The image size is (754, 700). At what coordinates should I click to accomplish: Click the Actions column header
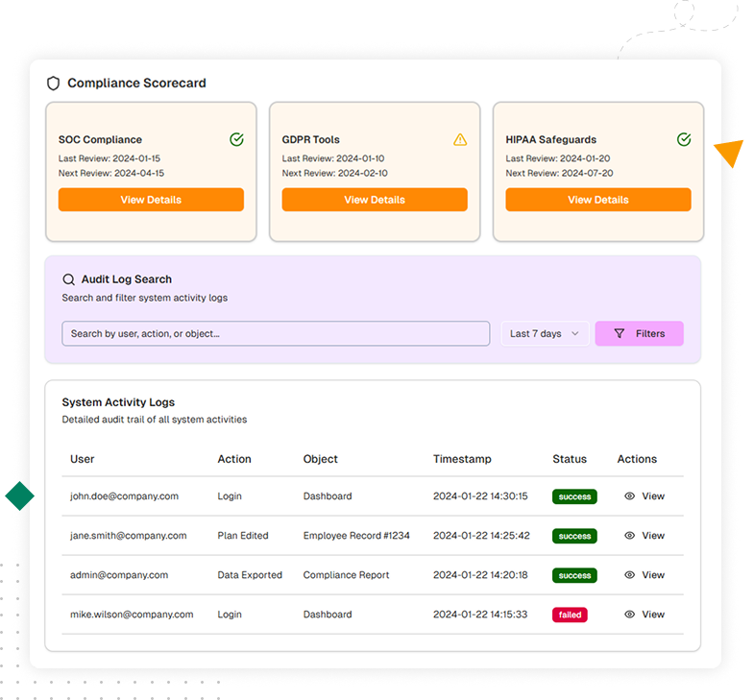(637, 459)
